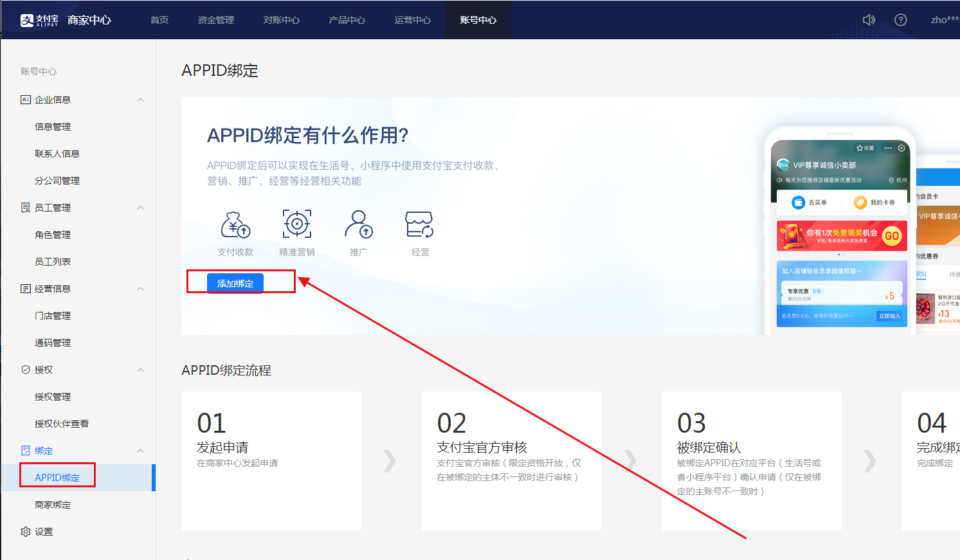Image resolution: width=960 pixels, height=560 pixels.
Task: Click the 授权 section label
Action: tap(44, 370)
